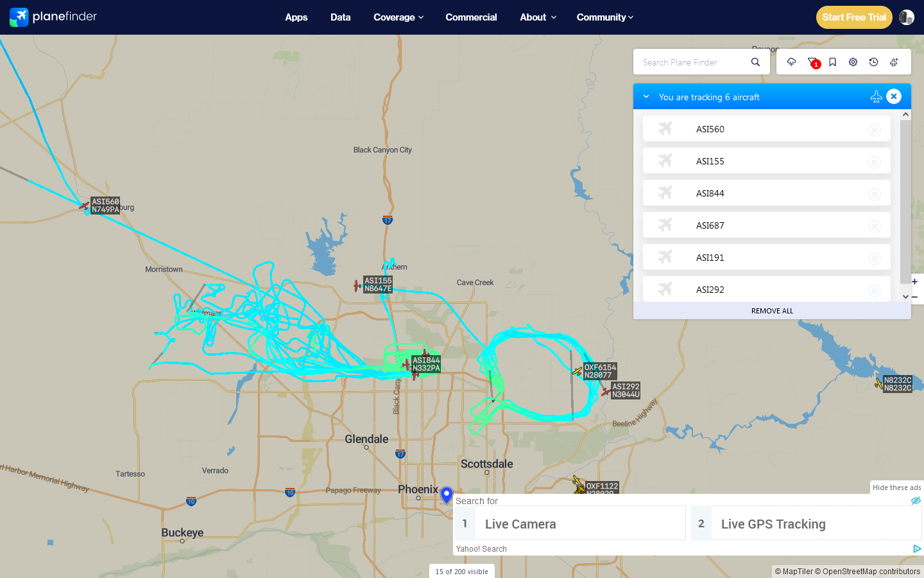This screenshot has height=578, width=924.
Task: Remove ASI155 from tracking list
Action: (x=875, y=162)
